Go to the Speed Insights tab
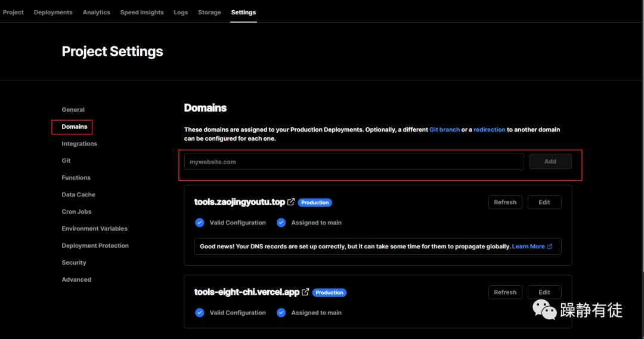Screen dimensions: 644x339 (142, 13)
